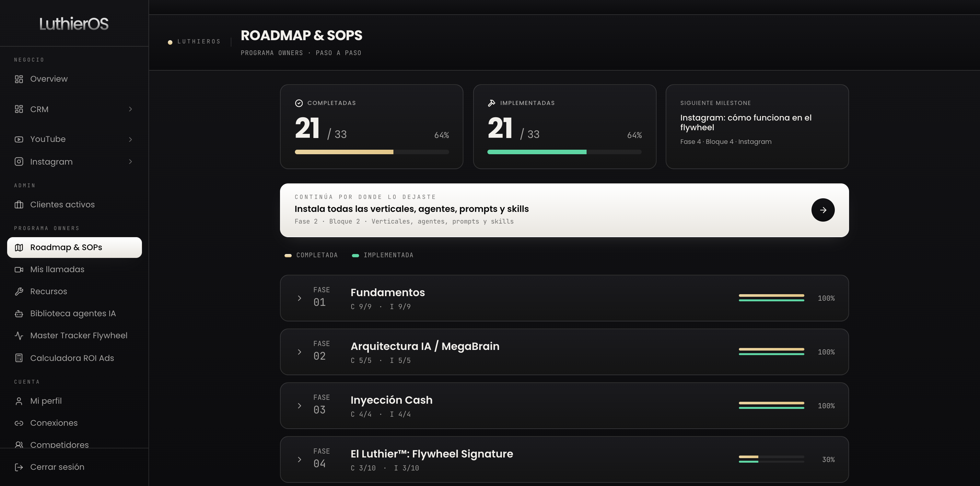Screen dimensions: 980x486
Task: Click the ROADMAP & SOPS page heading
Action: 301,35
